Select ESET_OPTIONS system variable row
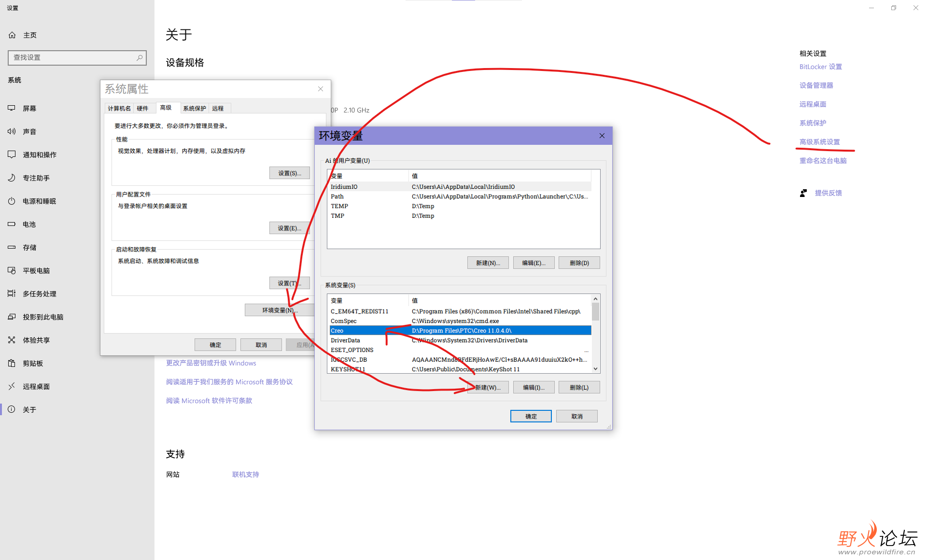Image resolution: width=927 pixels, height=560 pixels. coord(460,350)
